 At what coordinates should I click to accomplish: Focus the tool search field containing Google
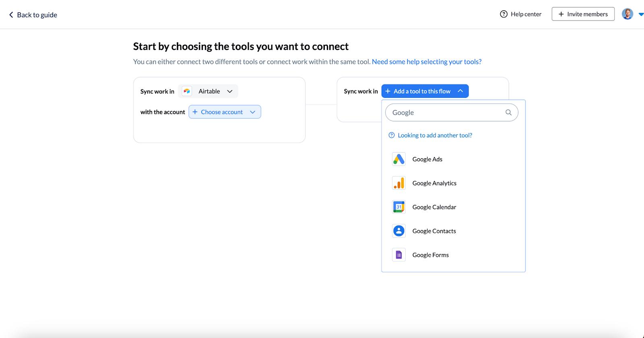pos(452,112)
